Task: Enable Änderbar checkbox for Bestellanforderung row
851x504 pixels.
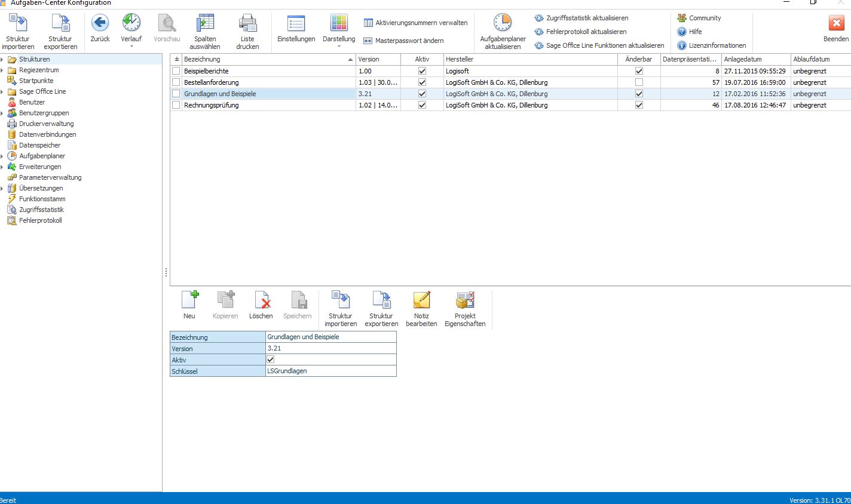Action: (x=639, y=82)
